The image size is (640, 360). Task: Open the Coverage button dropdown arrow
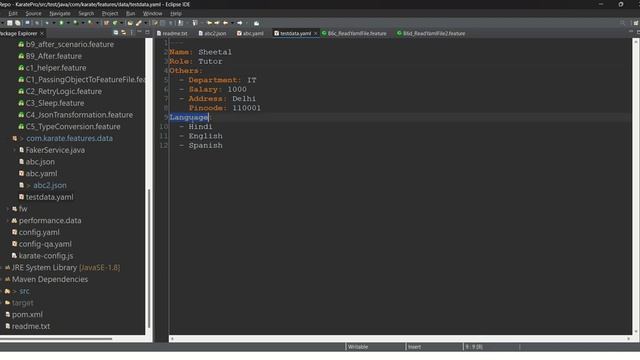click(x=82, y=23)
